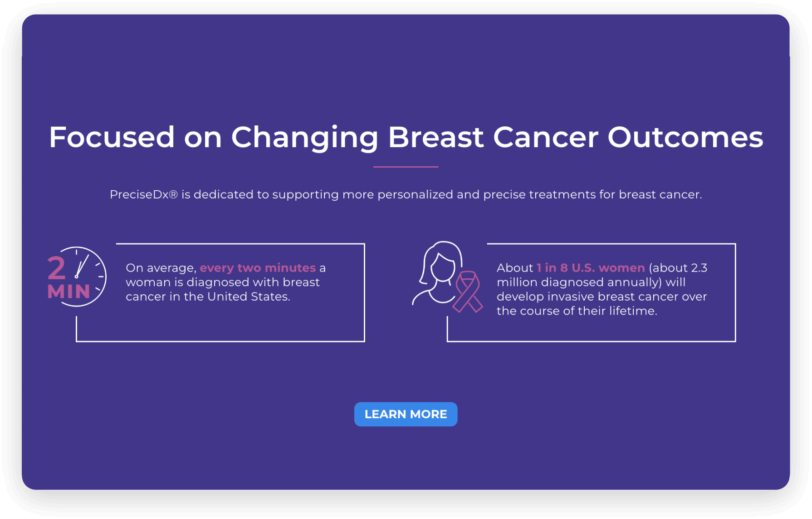Click the text 'the course of their lifetime.'

[x=577, y=311]
